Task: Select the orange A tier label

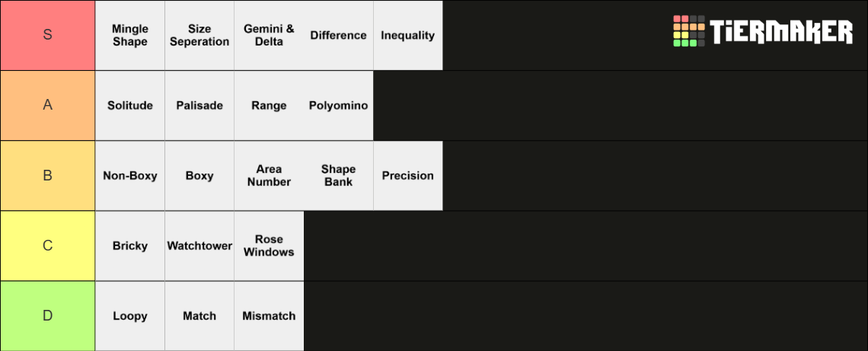Action: (x=48, y=105)
